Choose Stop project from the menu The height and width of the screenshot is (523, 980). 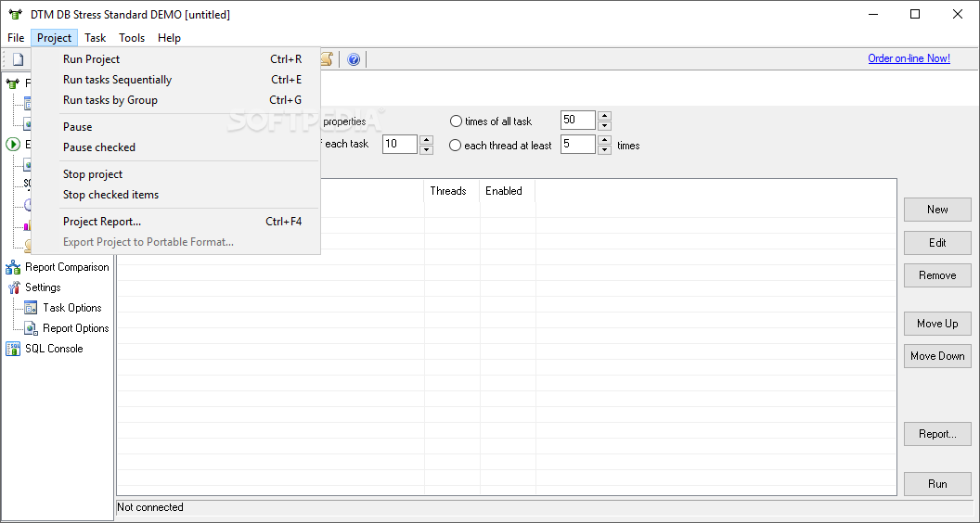(175, 174)
